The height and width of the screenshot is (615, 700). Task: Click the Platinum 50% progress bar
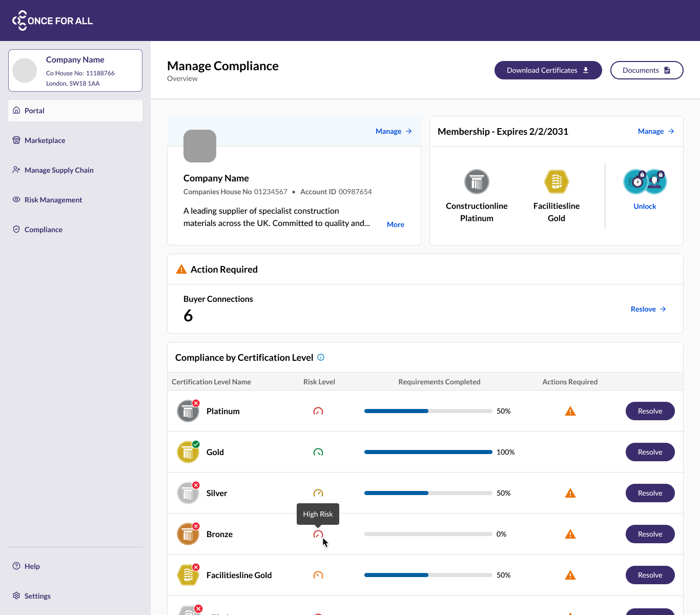click(x=428, y=411)
